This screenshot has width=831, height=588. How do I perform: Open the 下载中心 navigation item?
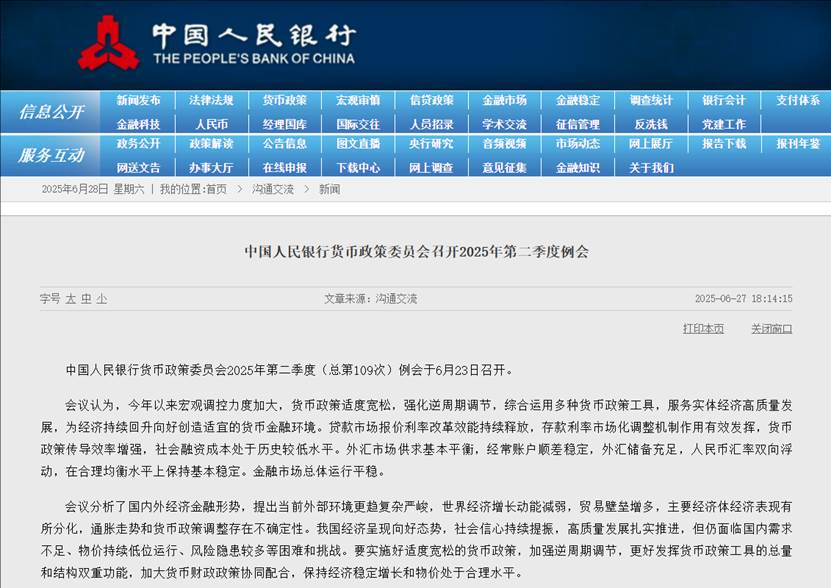(358, 168)
